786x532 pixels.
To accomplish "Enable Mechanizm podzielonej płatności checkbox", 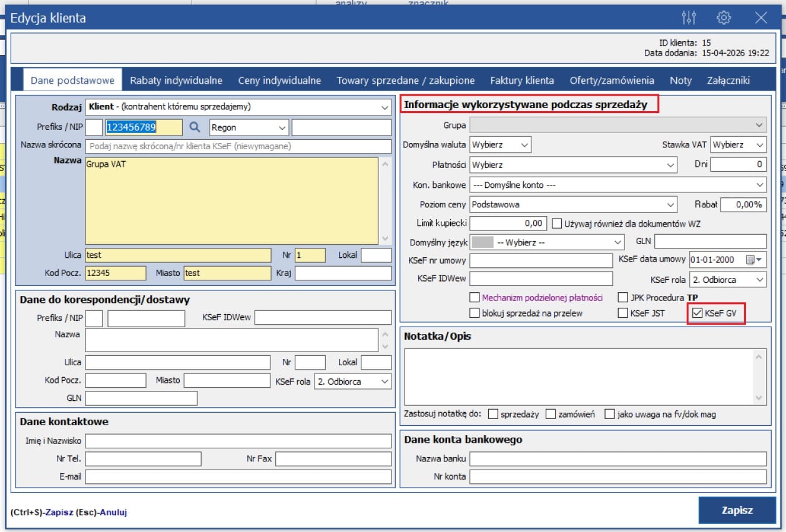I will tap(474, 298).
